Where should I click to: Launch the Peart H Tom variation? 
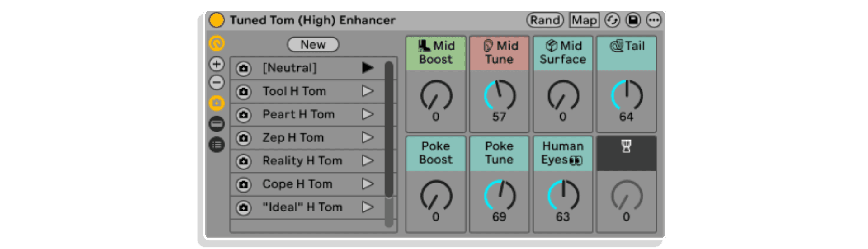(368, 114)
